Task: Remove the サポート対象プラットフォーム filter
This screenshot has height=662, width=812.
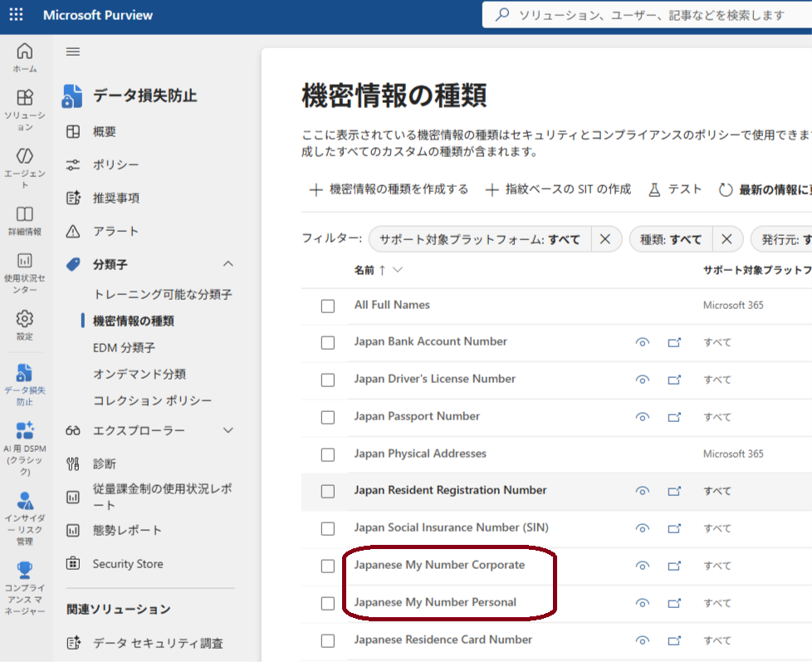Action: pyautogui.click(x=605, y=239)
